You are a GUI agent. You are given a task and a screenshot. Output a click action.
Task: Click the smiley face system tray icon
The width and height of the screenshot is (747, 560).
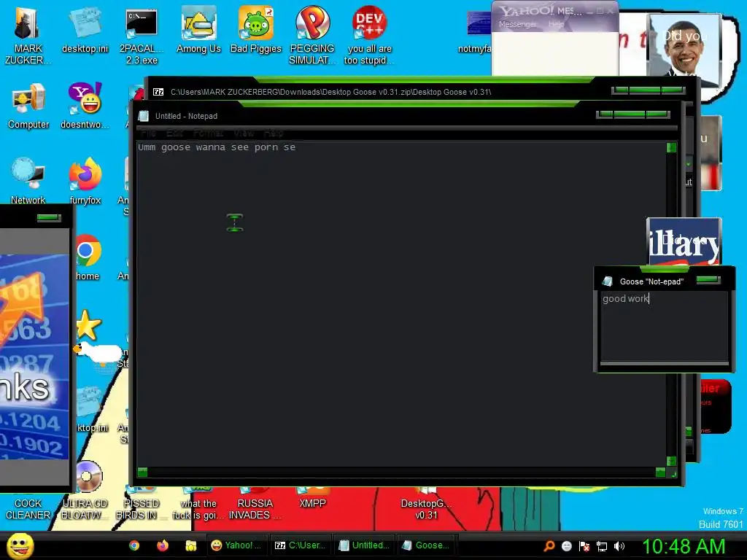[x=566, y=546]
